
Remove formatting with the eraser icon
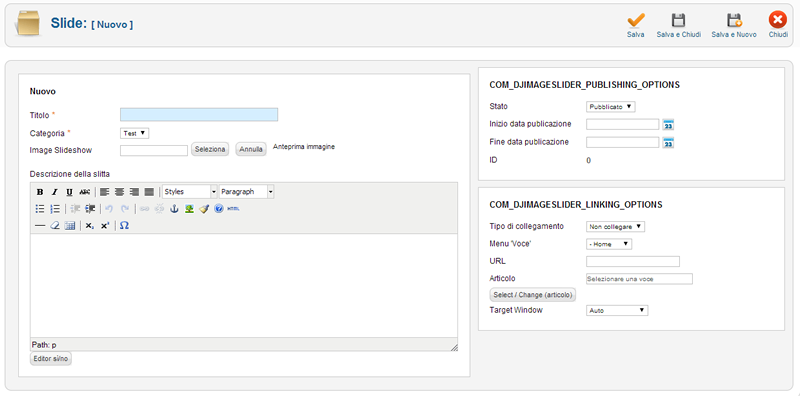tap(55, 226)
